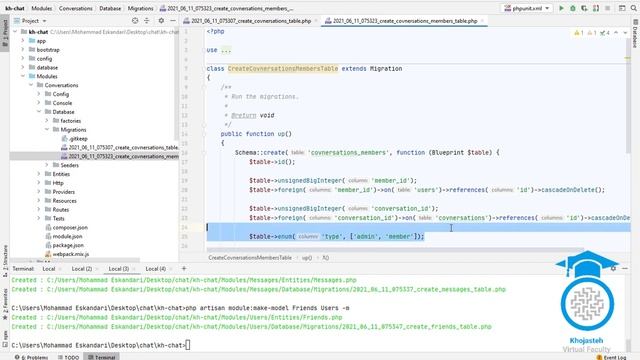The width and height of the screenshot is (640, 360).
Task: Switch to terminal tab Local (2)
Action: pos(82,269)
